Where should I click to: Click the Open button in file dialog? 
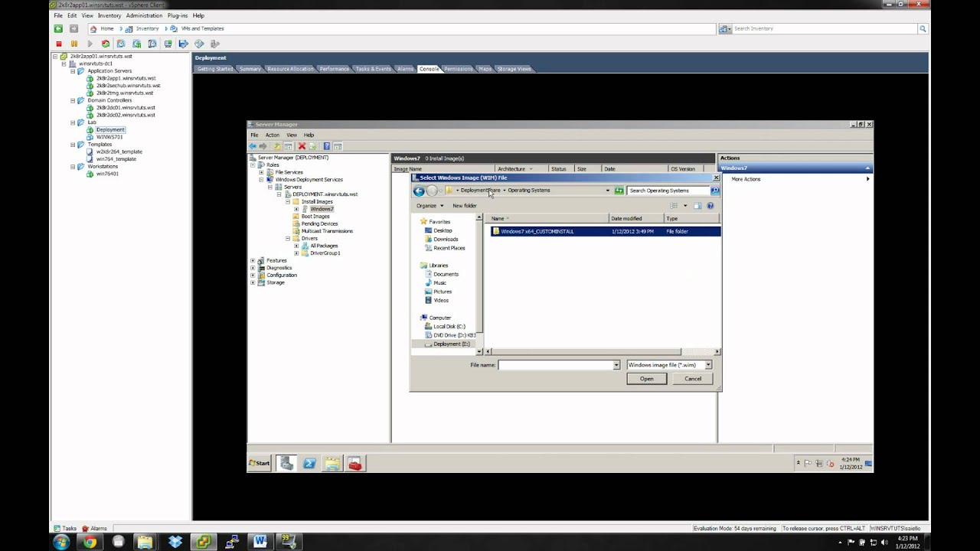(x=647, y=379)
